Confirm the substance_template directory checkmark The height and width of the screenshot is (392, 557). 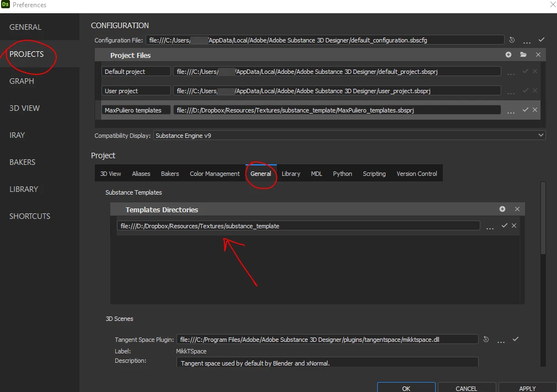[x=505, y=225]
